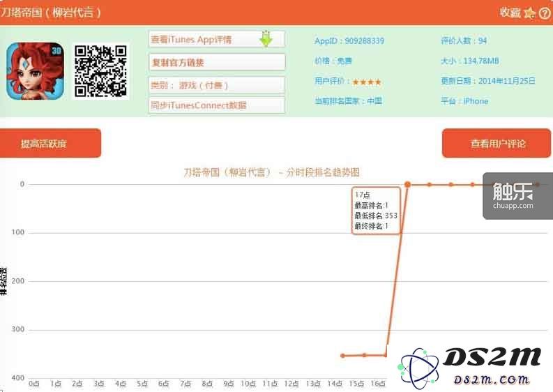Click the 400 y-axis label
This screenshot has width=553, height=392.
[18, 378]
